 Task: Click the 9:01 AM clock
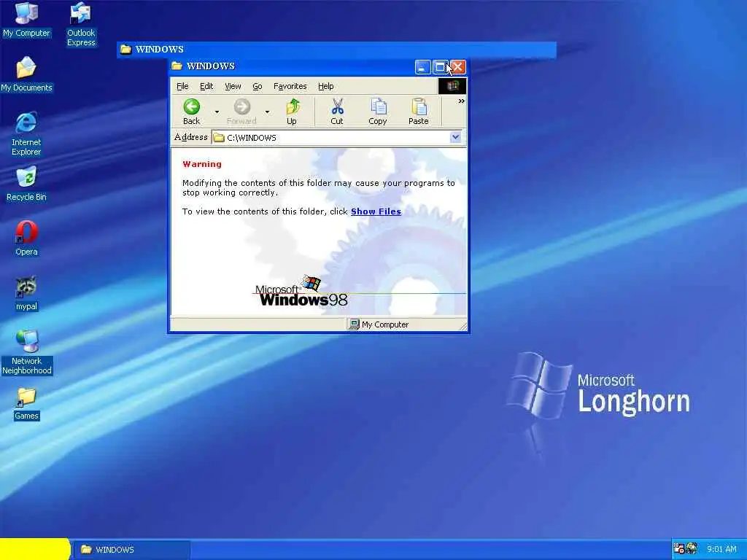pos(721,549)
